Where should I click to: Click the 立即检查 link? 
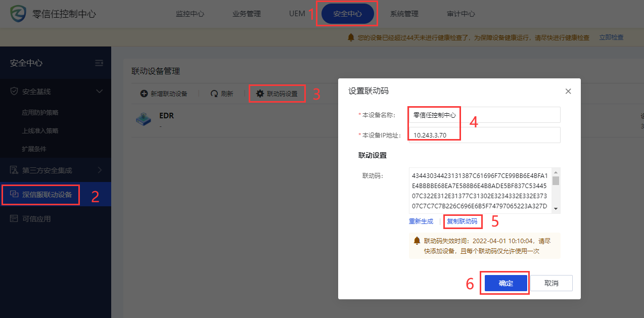coord(611,37)
